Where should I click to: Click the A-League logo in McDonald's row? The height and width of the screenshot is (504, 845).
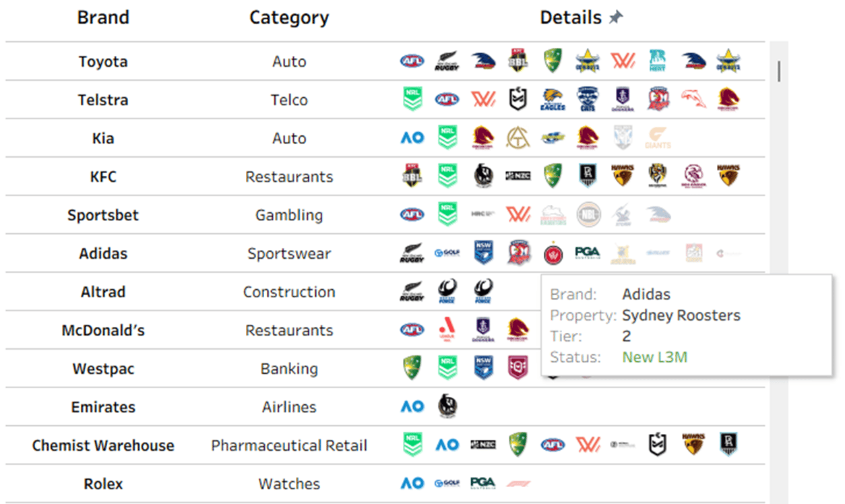(447, 329)
